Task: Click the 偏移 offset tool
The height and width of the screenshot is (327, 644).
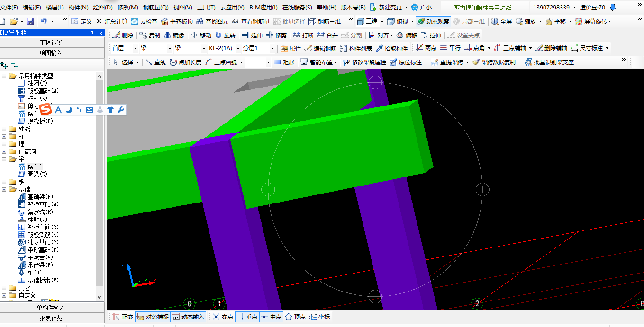Action: [407, 35]
